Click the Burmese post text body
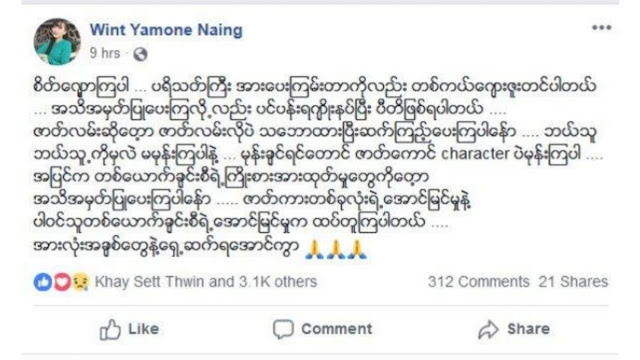The image size is (640, 360). click(318, 167)
